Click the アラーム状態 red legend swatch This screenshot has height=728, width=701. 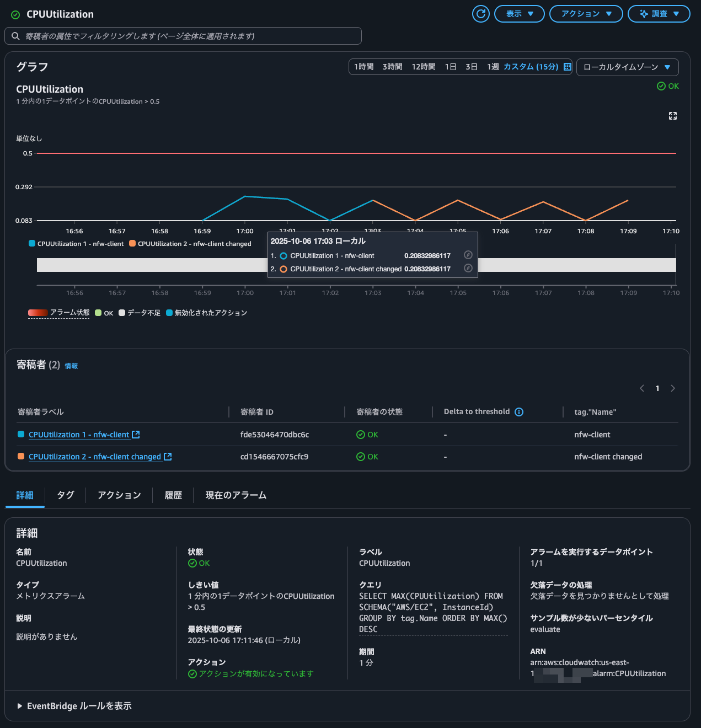click(38, 313)
